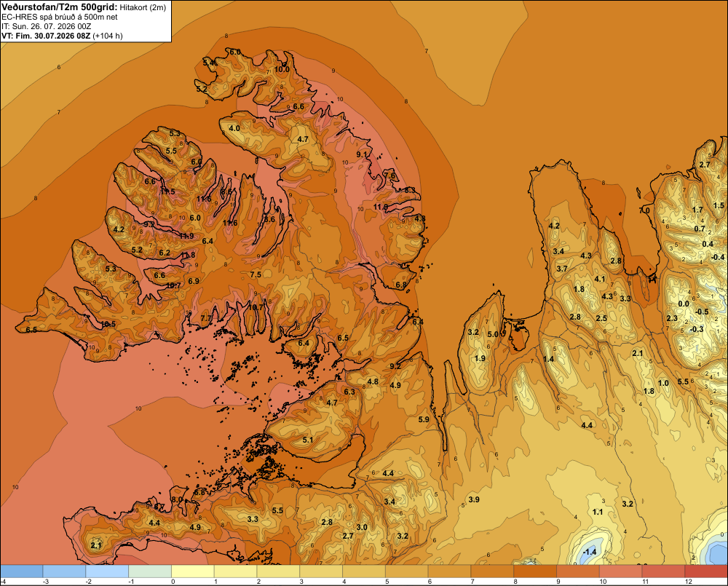Click the '5.1' temperature value on the map
Screen dimensions: 728x586
click(307, 440)
